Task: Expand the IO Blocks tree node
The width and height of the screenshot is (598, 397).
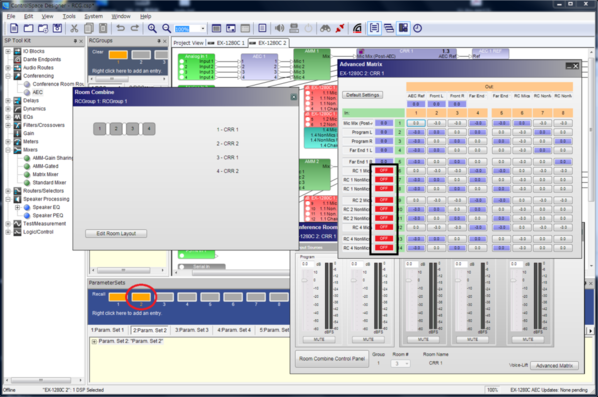Action: click(8, 51)
